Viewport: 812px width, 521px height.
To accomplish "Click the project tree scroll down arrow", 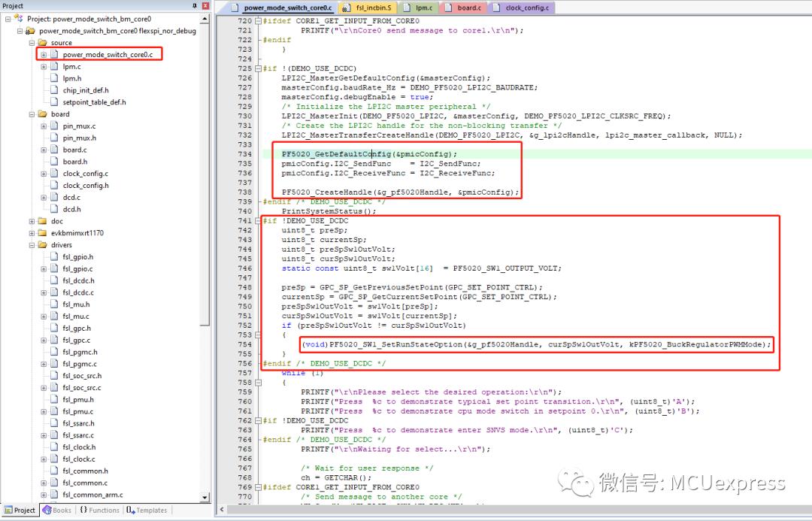I will pos(205,497).
